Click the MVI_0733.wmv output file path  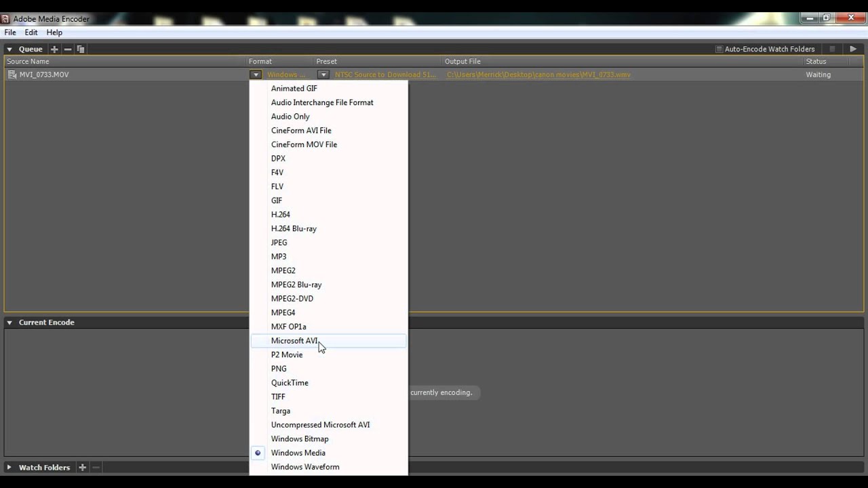(x=538, y=75)
